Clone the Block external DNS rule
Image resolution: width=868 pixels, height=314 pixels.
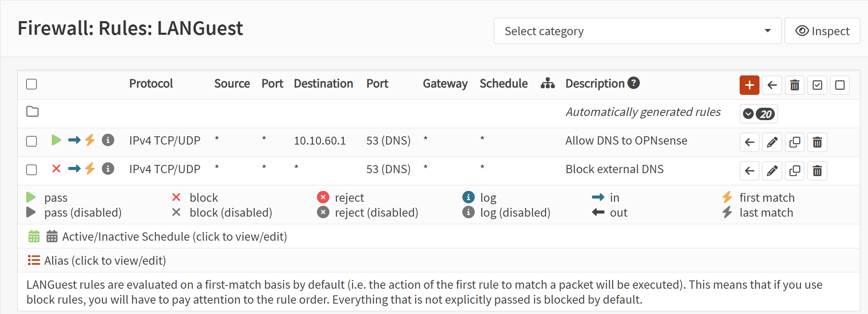[x=794, y=171]
